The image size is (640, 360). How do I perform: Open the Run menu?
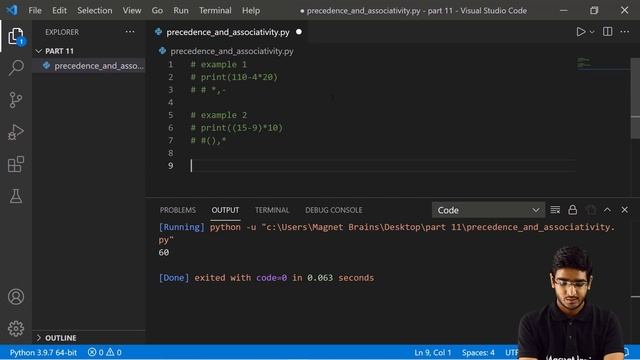[181, 11]
